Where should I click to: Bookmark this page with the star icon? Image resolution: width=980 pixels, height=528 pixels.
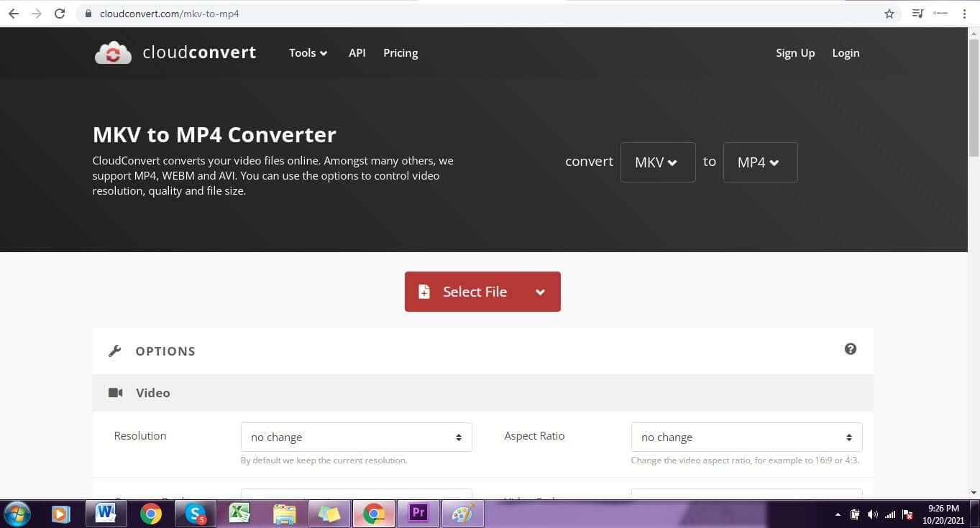click(x=889, y=14)
